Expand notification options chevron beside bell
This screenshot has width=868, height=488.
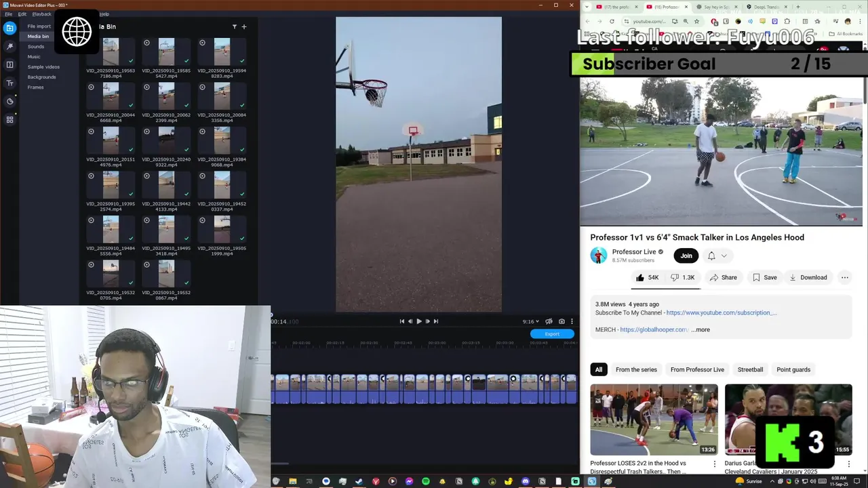(x=724, y=256)
